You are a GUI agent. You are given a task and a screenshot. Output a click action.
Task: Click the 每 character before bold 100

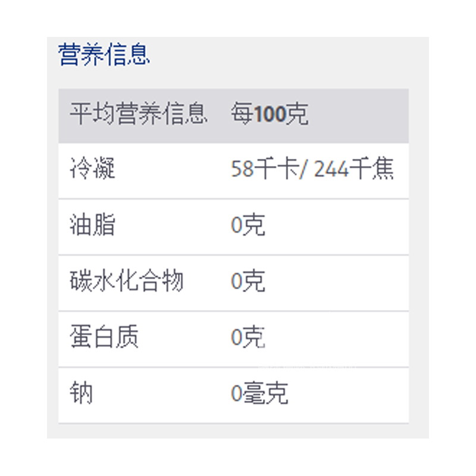(242, 114)
